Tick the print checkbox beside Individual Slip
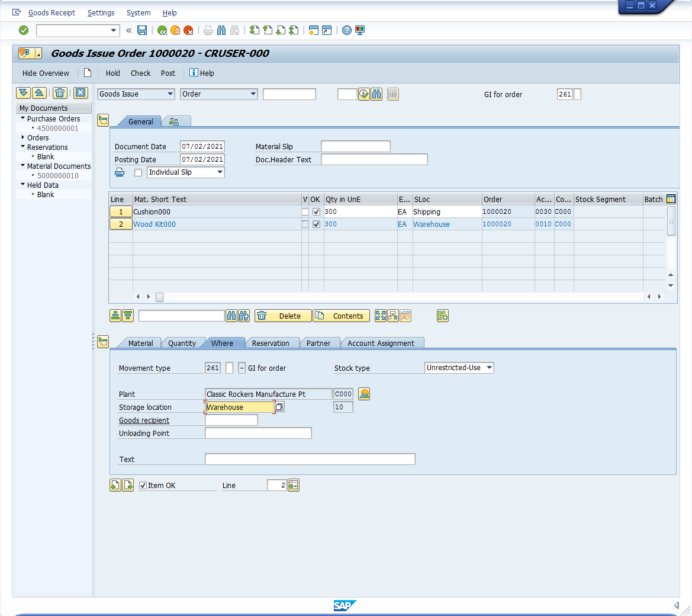The image size is (692, 616). 138,172
